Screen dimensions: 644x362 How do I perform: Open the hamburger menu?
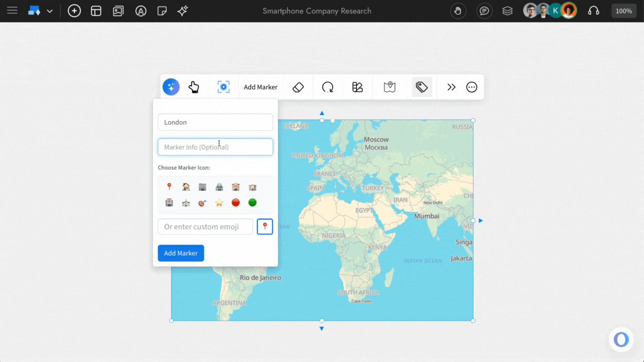click(x=12, y=10)
